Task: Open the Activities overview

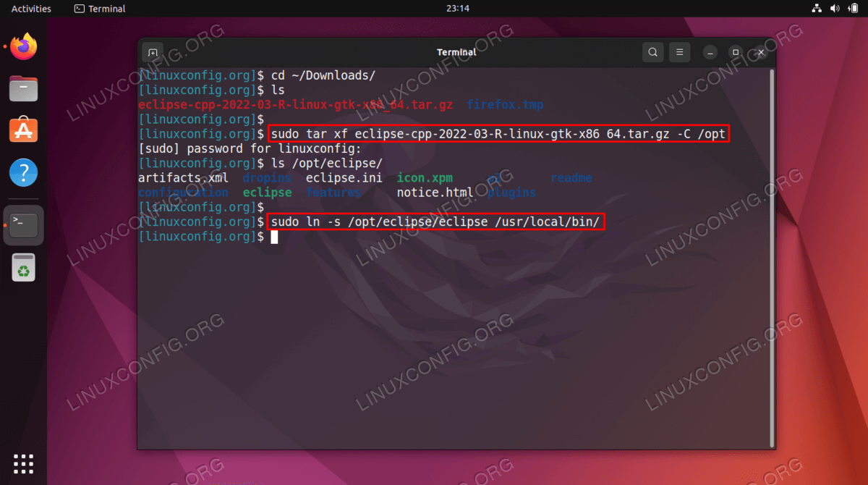Action: (31, 9)
